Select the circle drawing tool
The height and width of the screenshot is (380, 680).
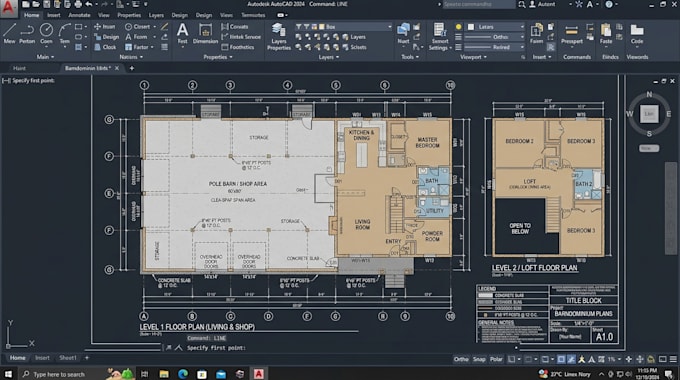[46, 33]
